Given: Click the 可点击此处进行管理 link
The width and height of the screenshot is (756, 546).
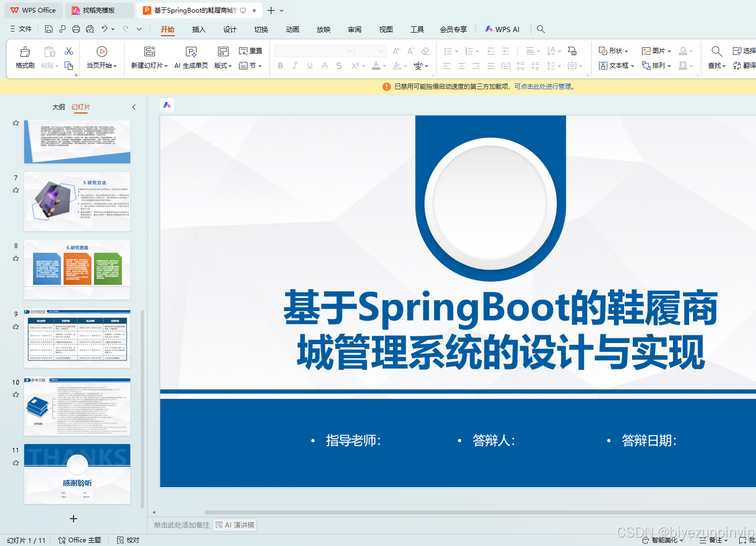Looking at the screenshot, I should click(544, 87).
